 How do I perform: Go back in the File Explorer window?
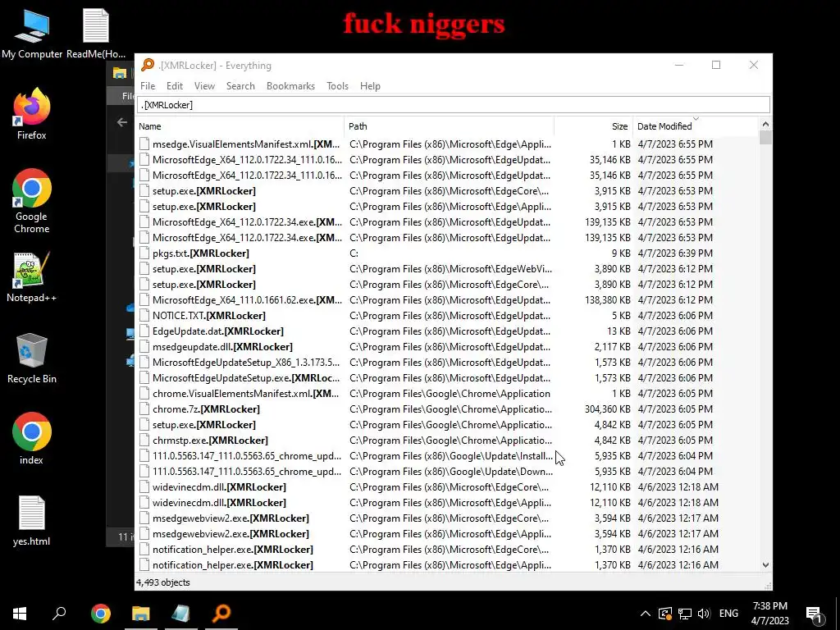click(x=122, y=122)
